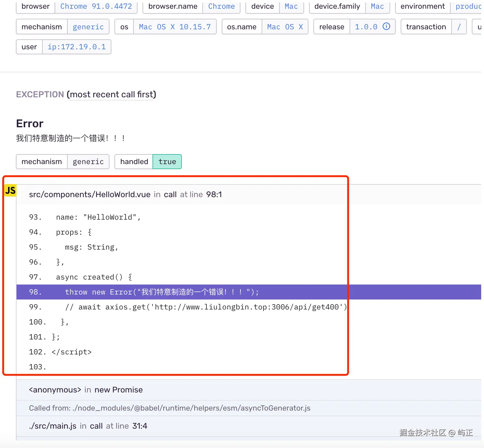Viewport: 484px width, 448px height.
Task: Click the 'Called from' asyncToGenerator.js row
Action: pos(249,408)
